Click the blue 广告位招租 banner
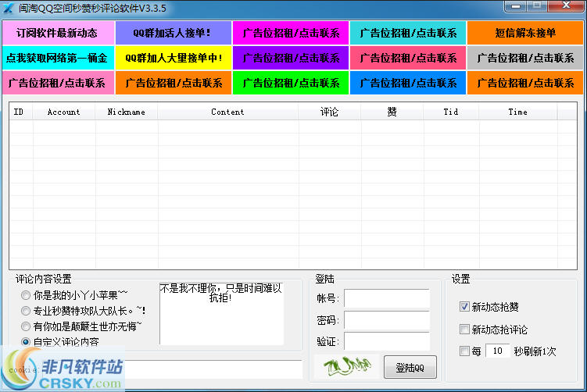Viewport: 587px width, 392px height. (x=408, y=83)
